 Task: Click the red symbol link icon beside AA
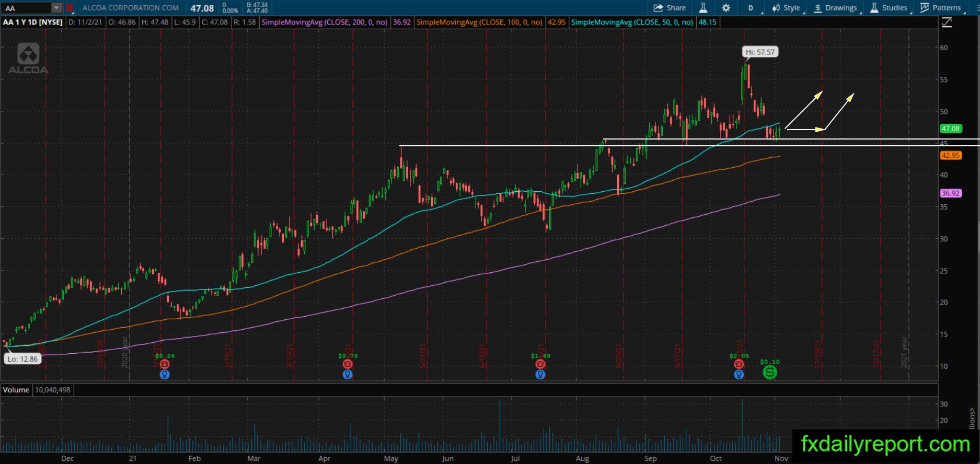tap(70, 8)
